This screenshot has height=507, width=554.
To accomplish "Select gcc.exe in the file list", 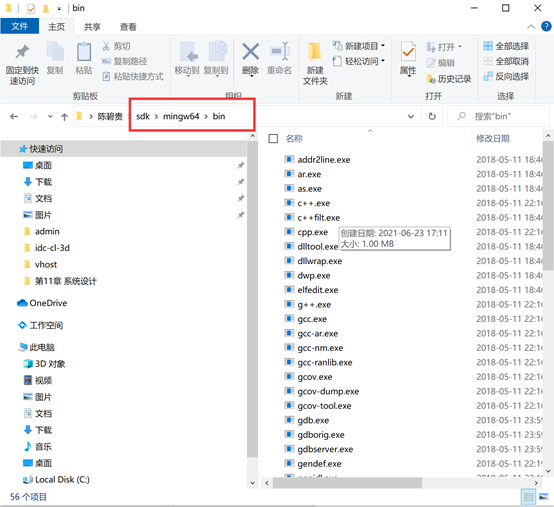I will point(312,319).
